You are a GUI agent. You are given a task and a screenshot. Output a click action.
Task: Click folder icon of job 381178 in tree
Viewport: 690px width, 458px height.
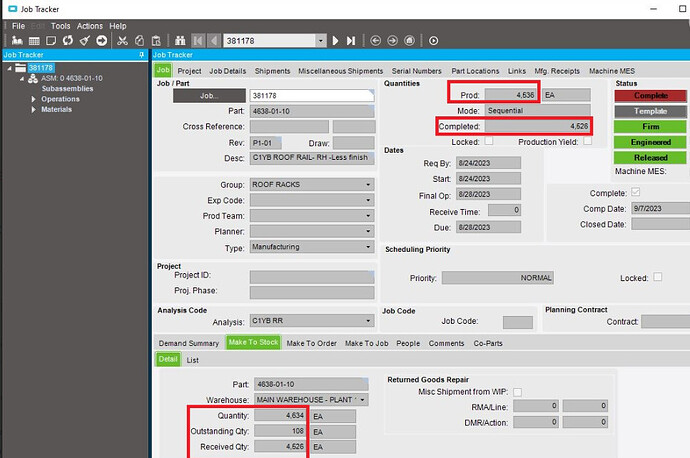click(21, 68)
